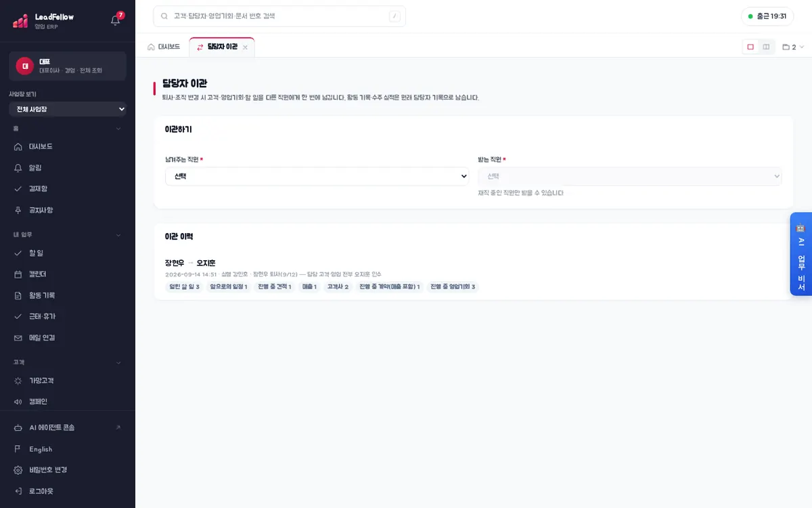Open the 넘겨주는 직원 select dropdown

(317, 176)
